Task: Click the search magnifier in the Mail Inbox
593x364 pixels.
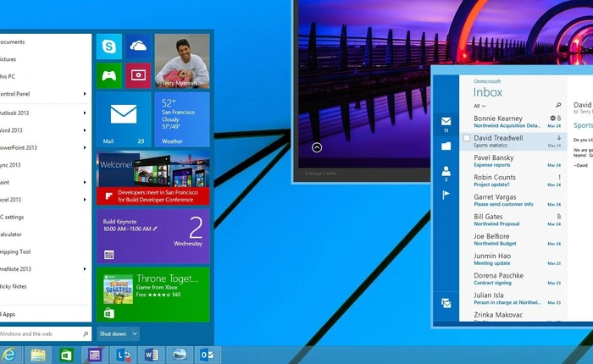Action: (558, 105)
